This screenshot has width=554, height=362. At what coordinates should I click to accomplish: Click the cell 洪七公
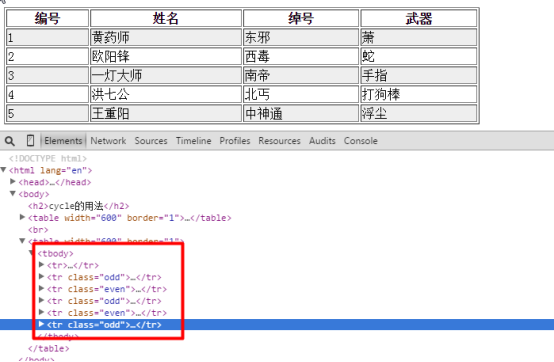coord(166,94)
